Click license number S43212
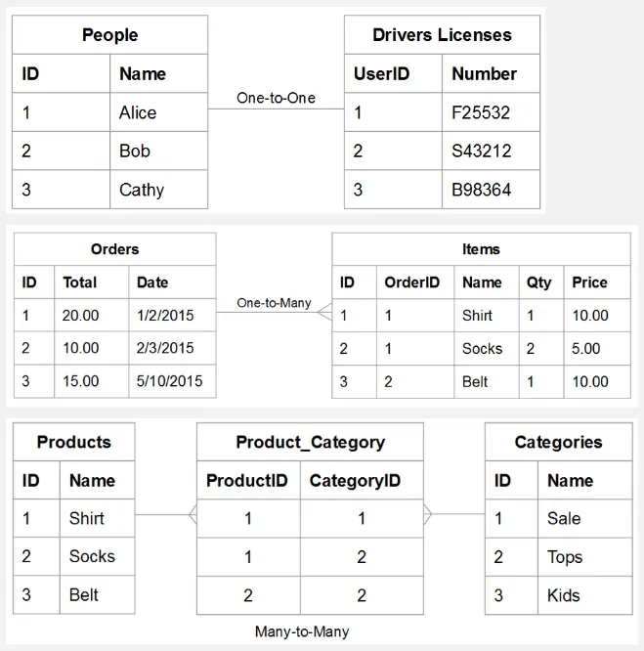This screenshot has height=651, width=644. pos(481,152)
